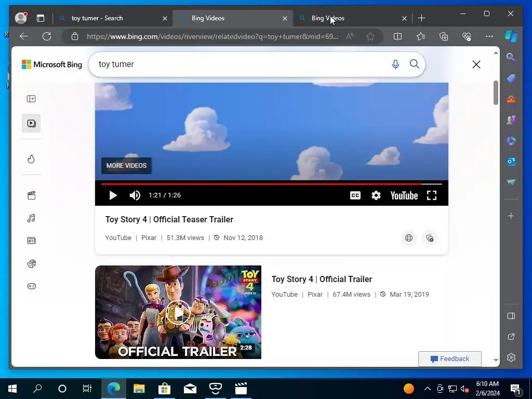Screen dimensions: 532x399
Task: Open Sports ball icon in left rail
Action: click(x=31, y=263)
